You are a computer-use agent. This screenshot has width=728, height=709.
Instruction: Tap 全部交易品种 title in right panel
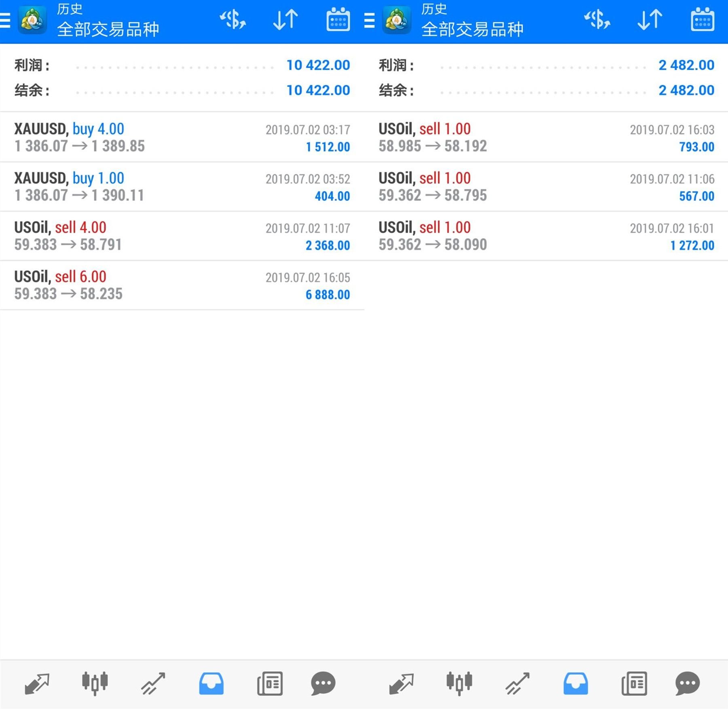tap(472, 30)
